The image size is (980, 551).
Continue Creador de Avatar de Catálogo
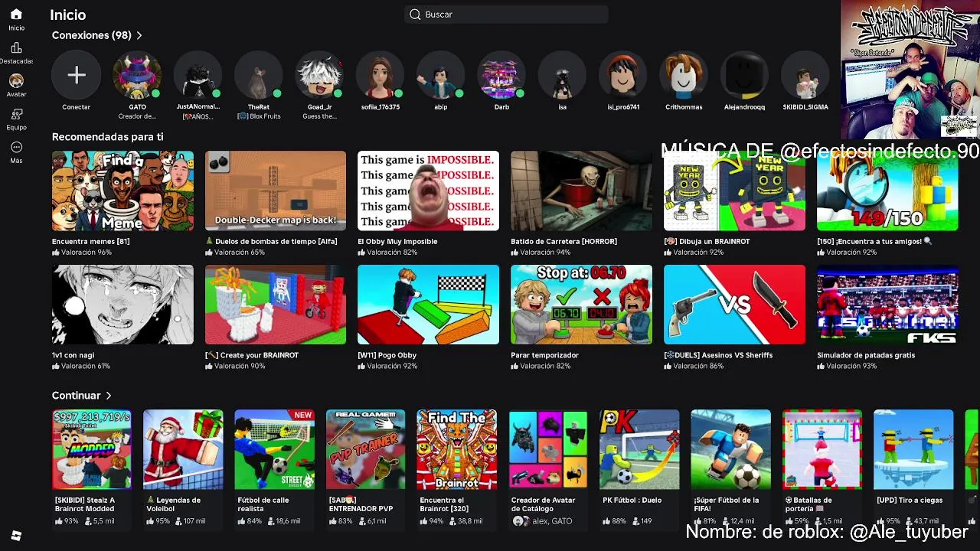coord(548,449)
